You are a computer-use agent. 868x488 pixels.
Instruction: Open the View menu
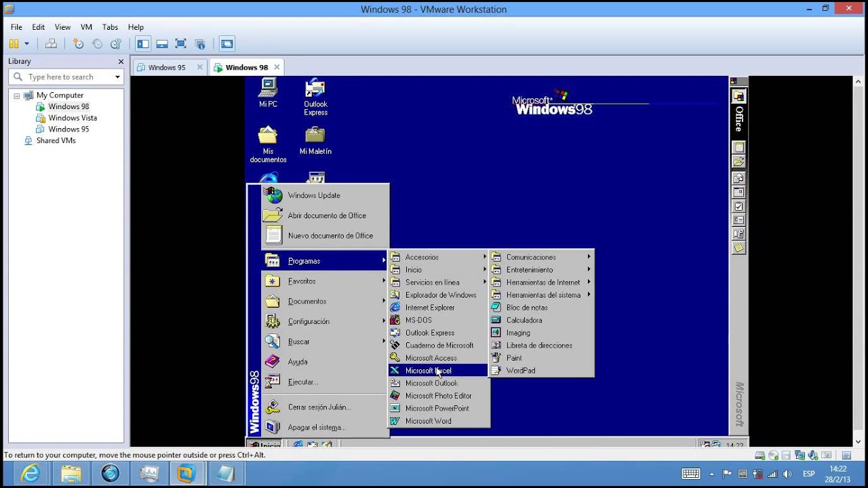[x=62, y=27]
